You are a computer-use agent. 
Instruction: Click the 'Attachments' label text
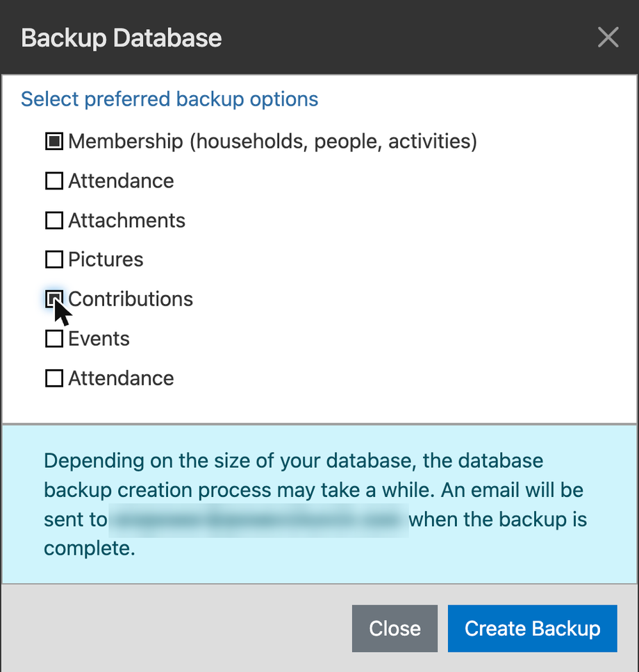click(x=126, y=220)
